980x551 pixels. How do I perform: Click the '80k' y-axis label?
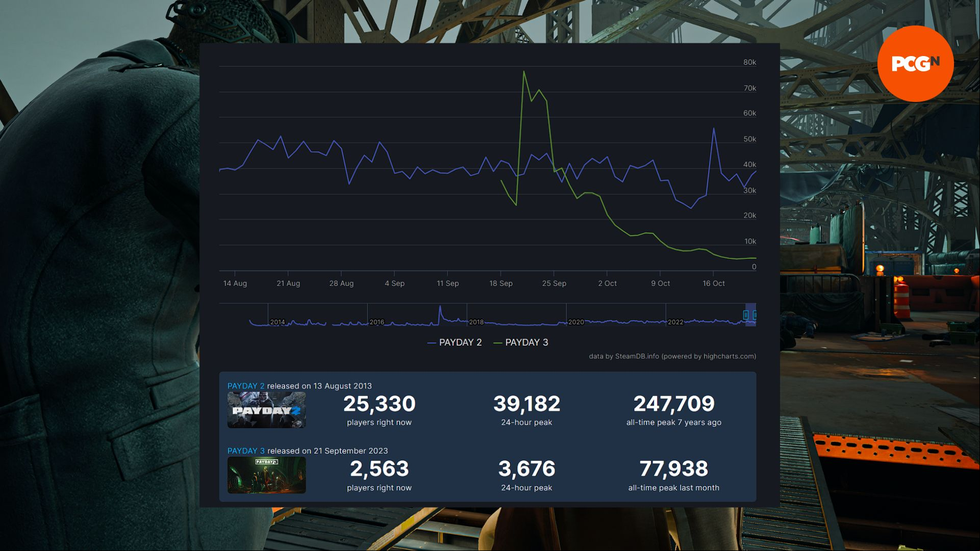[x=749, y=62]
